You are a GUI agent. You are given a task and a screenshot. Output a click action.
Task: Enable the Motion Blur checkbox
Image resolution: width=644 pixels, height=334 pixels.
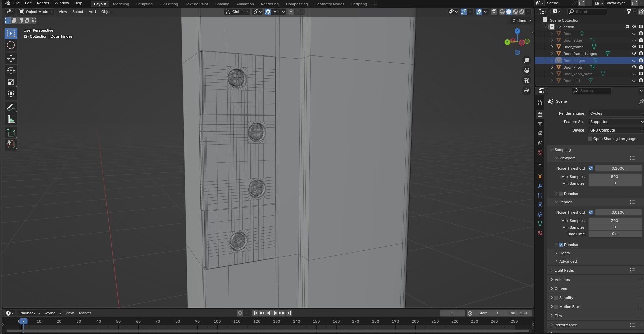556,307
